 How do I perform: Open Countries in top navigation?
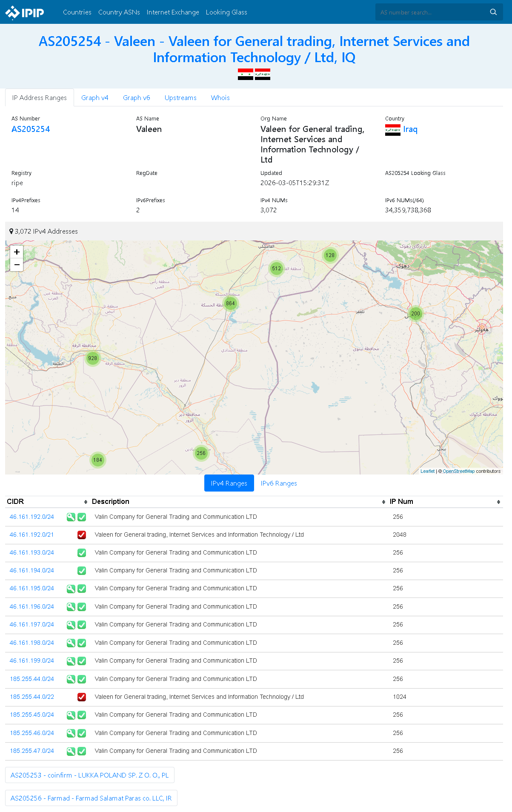click(77, 12)
